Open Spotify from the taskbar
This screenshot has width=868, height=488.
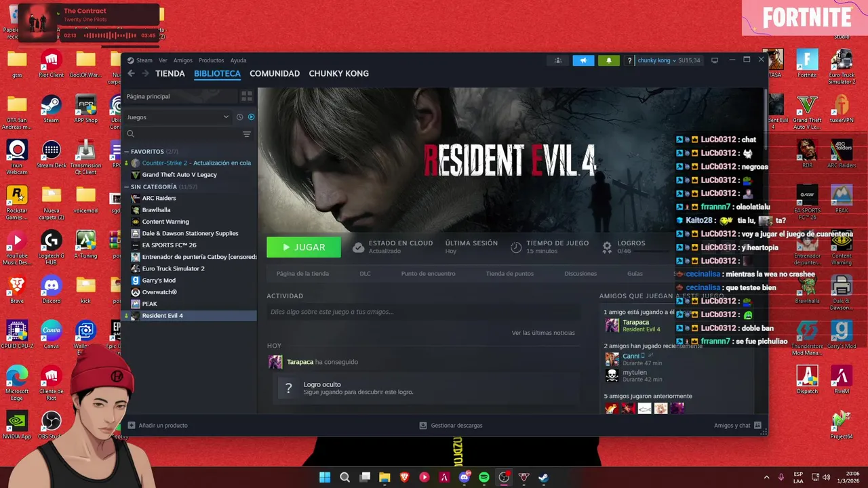[x=484, y=477]
